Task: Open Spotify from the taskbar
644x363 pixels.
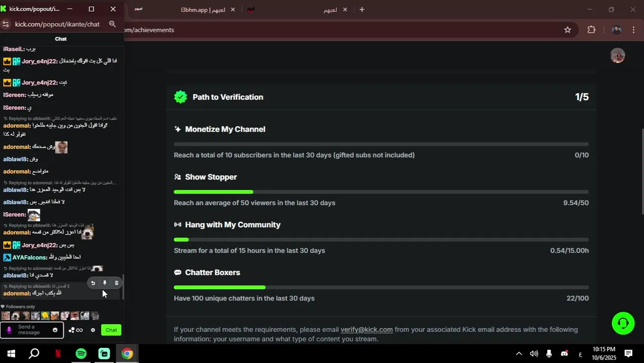Action: pyautogui.click(x=81, y=353)
